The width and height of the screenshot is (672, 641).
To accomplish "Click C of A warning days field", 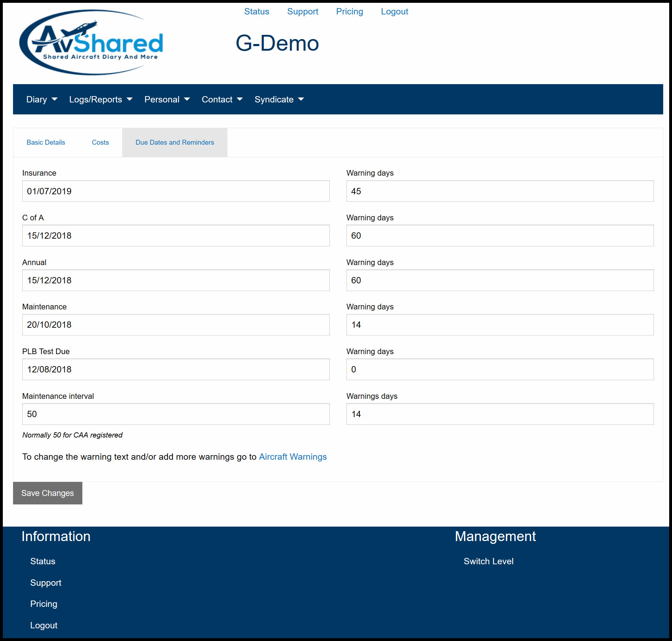I will click(x=500, y=235).
